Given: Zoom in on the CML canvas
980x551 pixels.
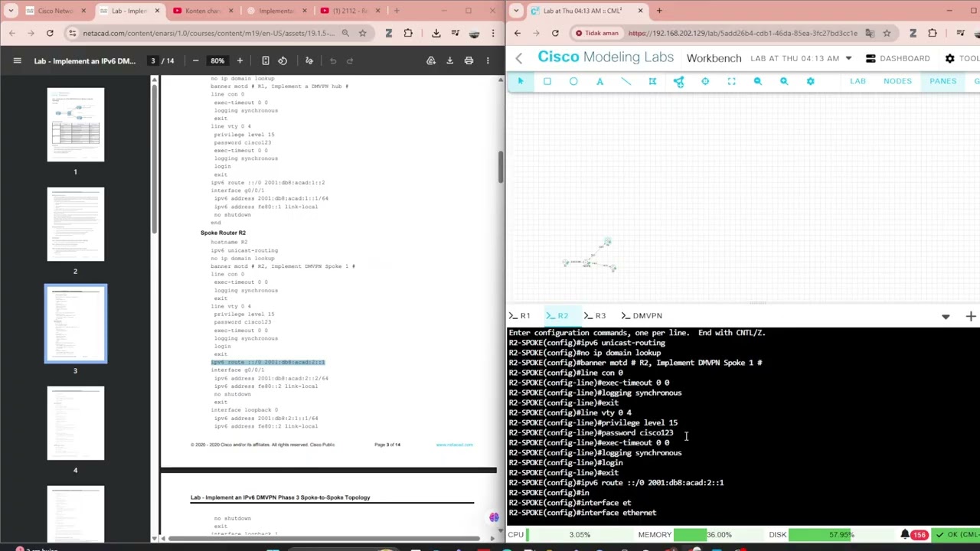Looking at the screenshot, I should 784,81.
